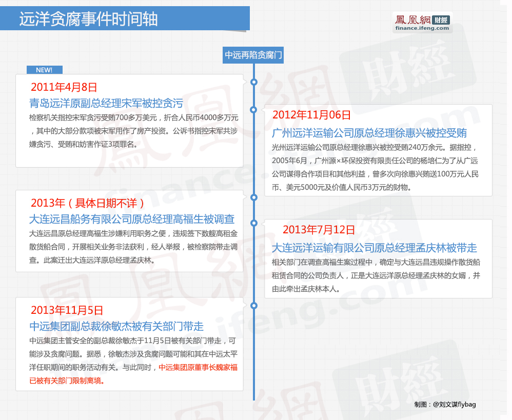The width and height of the screenshot is (512, 420).
Task: Click red text 中远集团原董事长魏家福
Action: tap(198, 368)
